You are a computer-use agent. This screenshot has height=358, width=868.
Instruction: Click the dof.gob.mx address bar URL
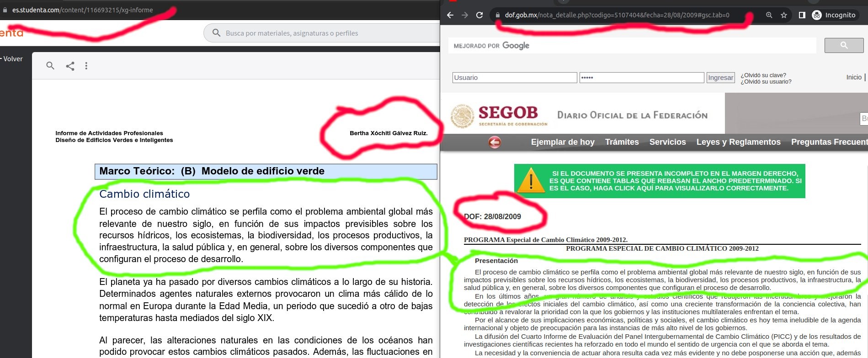[617, 15]
